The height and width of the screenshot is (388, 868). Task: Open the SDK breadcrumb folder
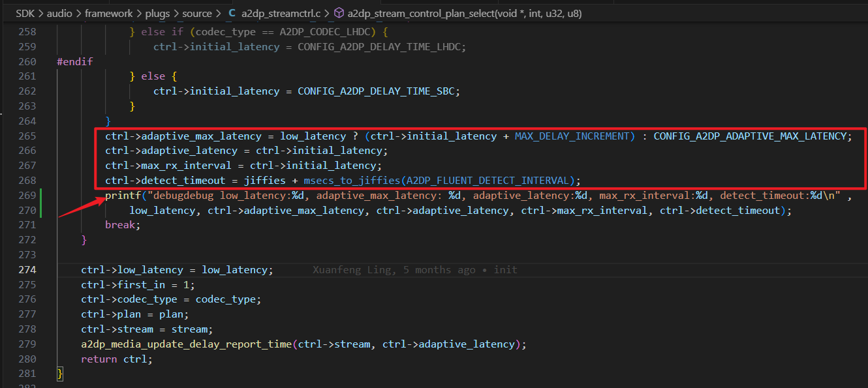[x=25, y=13]
